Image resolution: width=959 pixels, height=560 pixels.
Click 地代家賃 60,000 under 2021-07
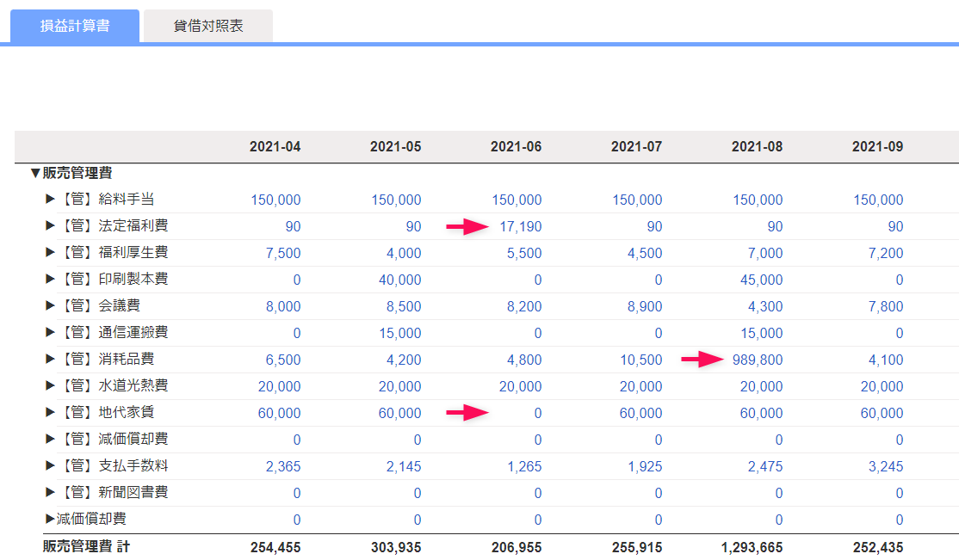[x=641, y=413]
